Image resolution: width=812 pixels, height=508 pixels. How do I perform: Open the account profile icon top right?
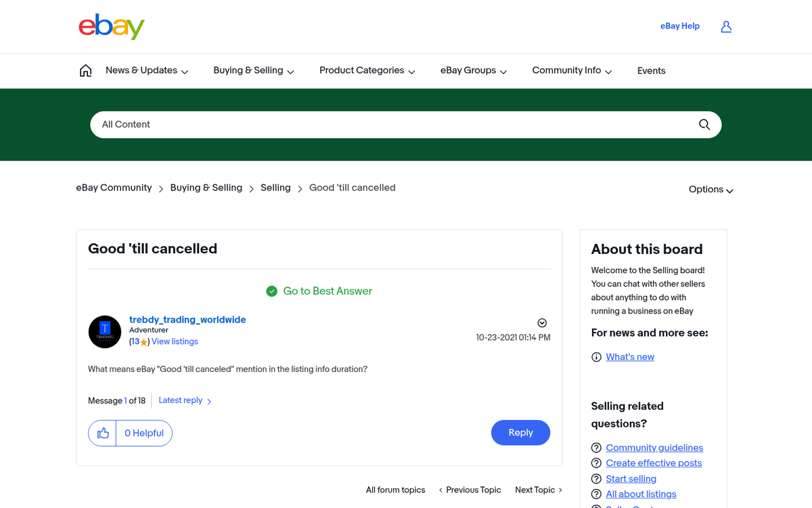point(726,26)
